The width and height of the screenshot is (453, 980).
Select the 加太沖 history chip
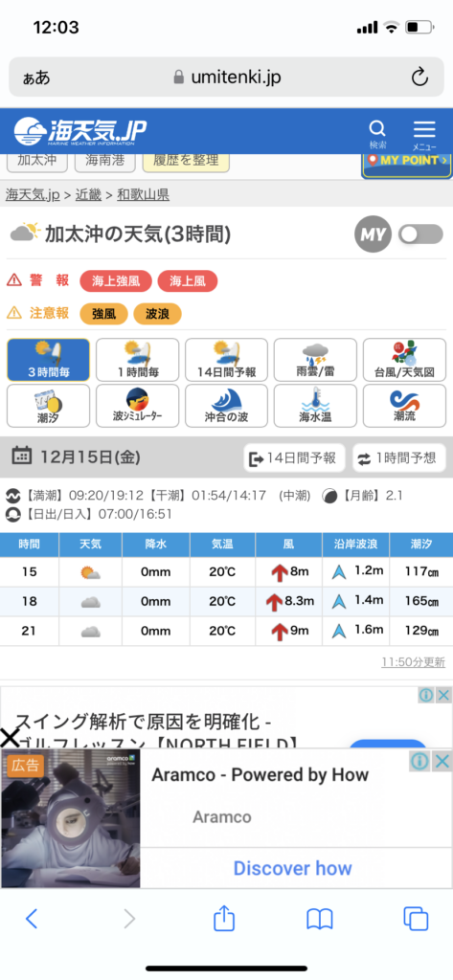point(37,161)
